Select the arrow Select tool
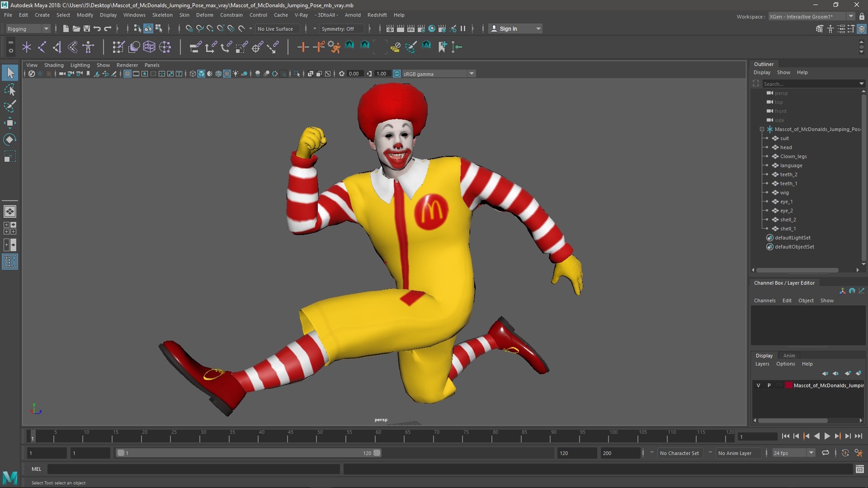 point(10,73)
